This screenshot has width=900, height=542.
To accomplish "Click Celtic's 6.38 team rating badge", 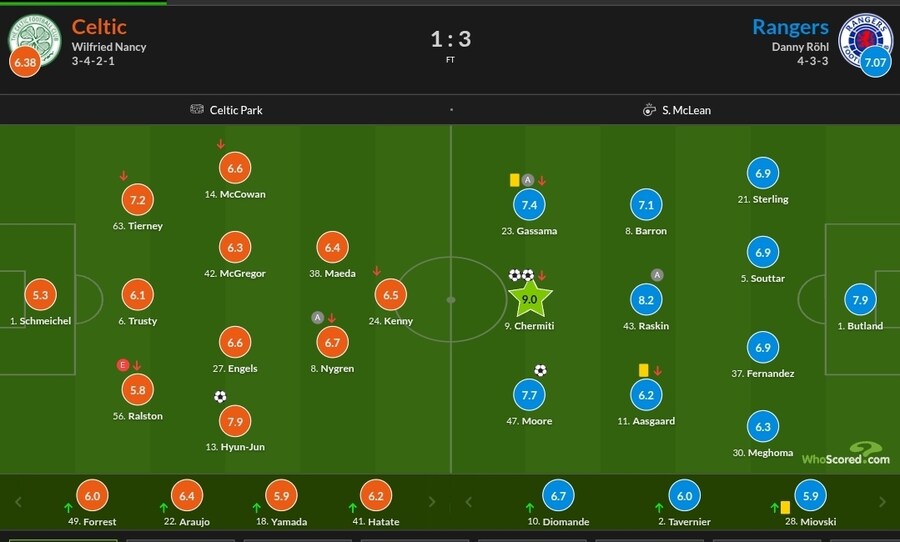I will pyautogui.click(x=24, y=64).
